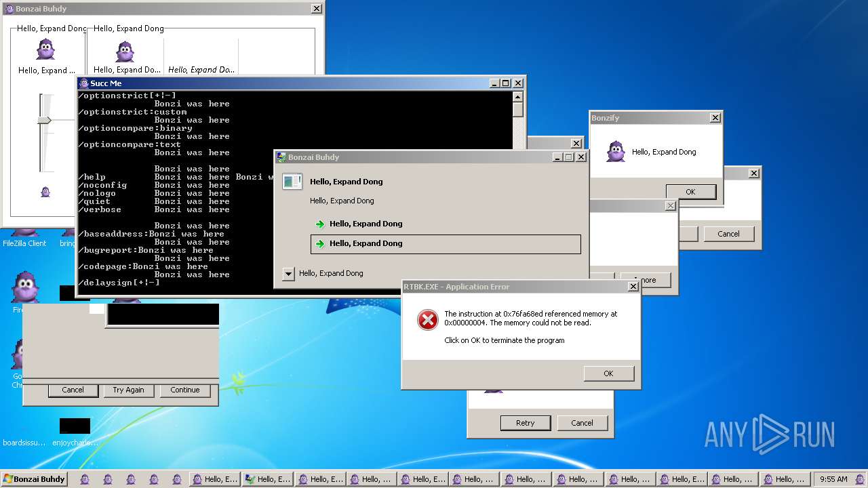Click the small Bonzi icon below the vertical slider
868x488 pixels.
[45, 192]
